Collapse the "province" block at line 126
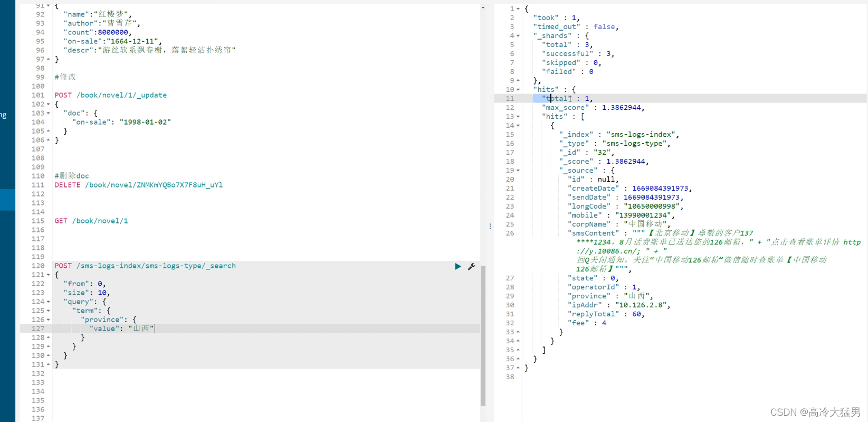 click(x=49, y=320)
